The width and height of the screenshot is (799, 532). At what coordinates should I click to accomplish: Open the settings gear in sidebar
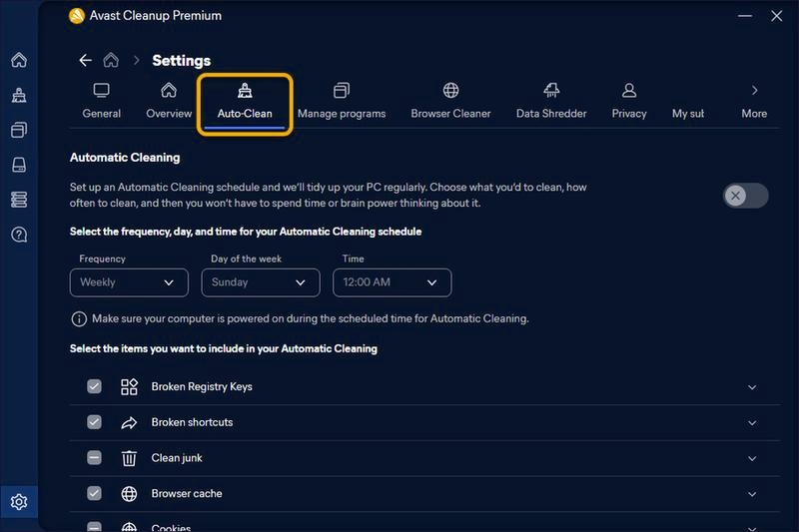click(x=19, y=502)
